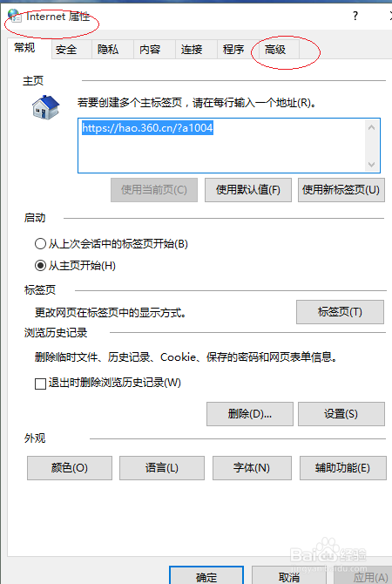Image resolution: width=392 pixels, height=584 pixels.
Task: Enable 退出时删除浏览历史记录 checkbox
Action: click(x=40, y=384)
